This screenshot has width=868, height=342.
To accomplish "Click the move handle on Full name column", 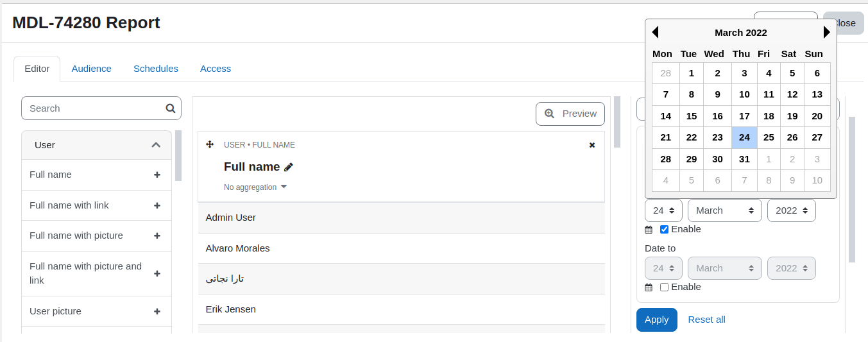I will pos(210,144).
